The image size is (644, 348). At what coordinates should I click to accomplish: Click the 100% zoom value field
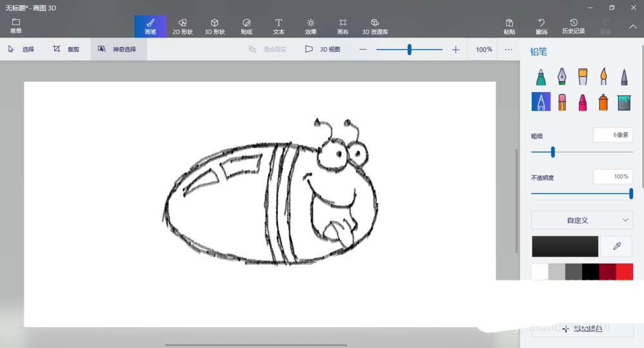point(484,50)
